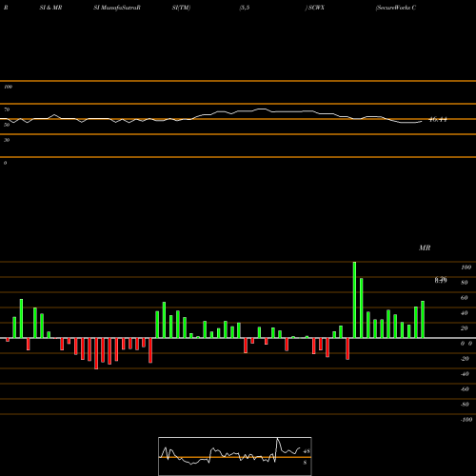Click the MR axis label 60
Viewport: 476px width, 476px height.
(x=465, y=298)
